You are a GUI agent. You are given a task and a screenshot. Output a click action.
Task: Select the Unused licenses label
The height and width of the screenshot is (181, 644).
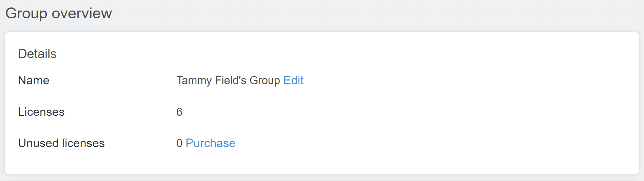point(61,143)
